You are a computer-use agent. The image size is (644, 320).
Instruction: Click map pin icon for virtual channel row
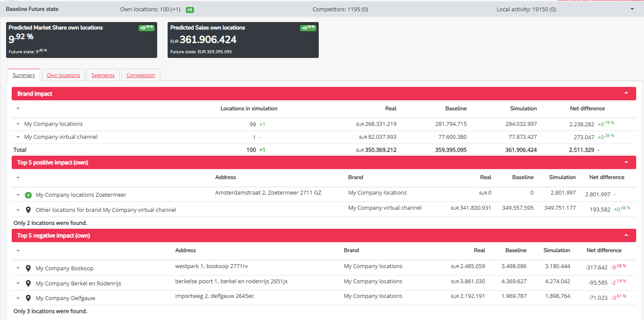[29, 210]
